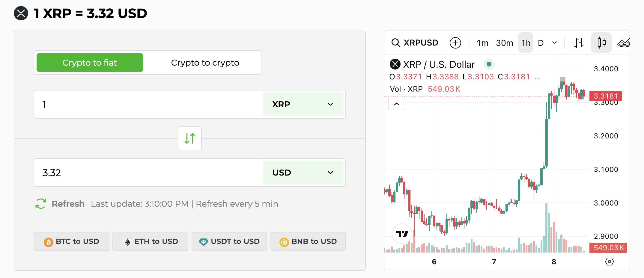Switch to the Crypto to crypto tab

[x=205, y=62]
